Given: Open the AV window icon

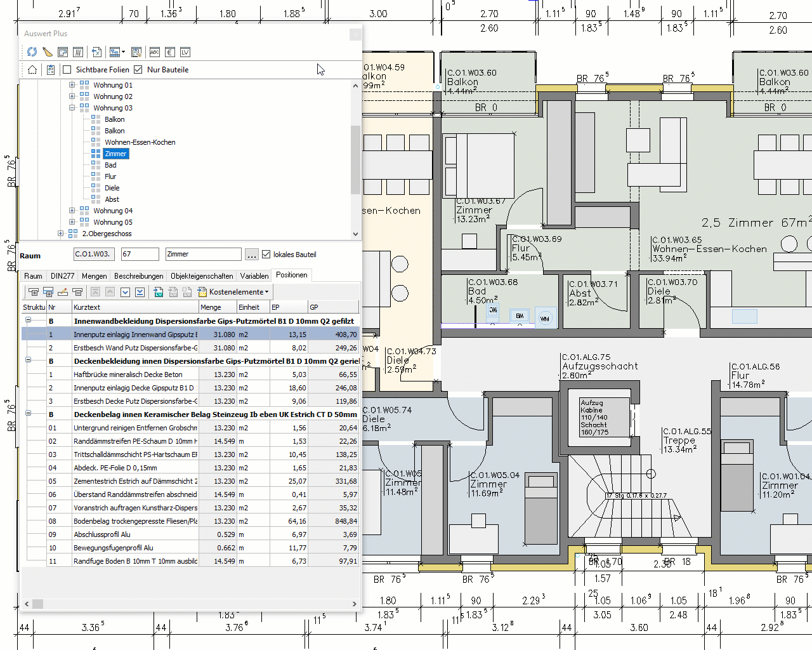Looking at the screenshot, I should click(x=78, y=52).
